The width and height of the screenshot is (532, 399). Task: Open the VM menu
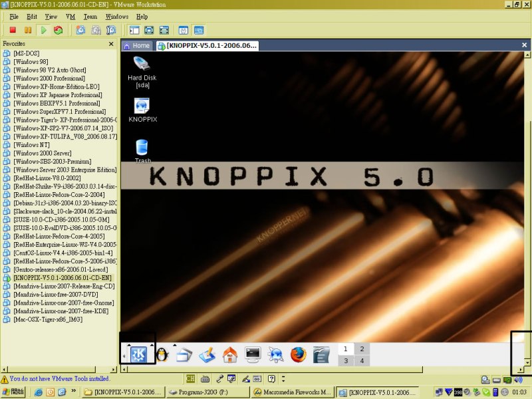(x=70, y=16)
